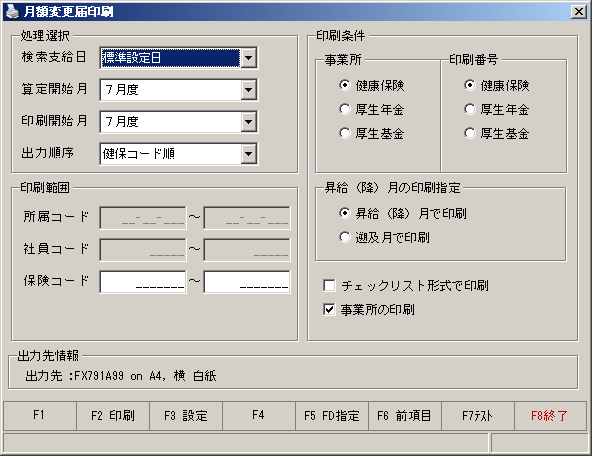Click the 出力順序 label
Screen dimensions: 592x456
point(48,153)
